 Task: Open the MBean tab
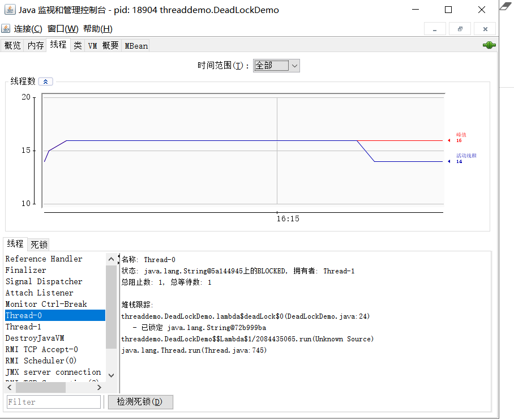tap(136, 46)
